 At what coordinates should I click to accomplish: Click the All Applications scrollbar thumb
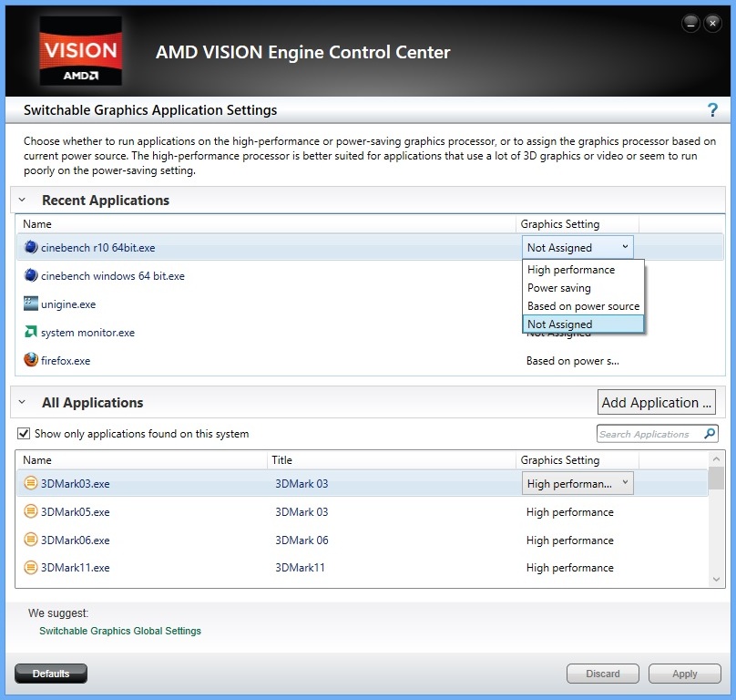(716, 479)
